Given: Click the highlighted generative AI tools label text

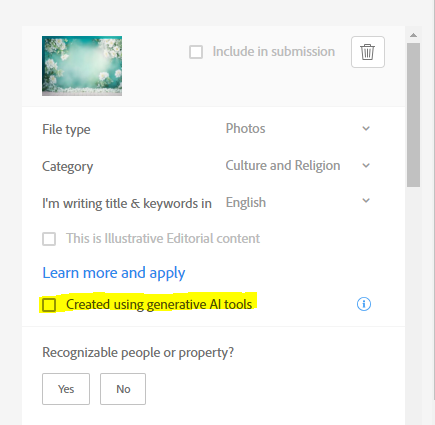Looking at the screenshot, I should (x=159, y=304).
